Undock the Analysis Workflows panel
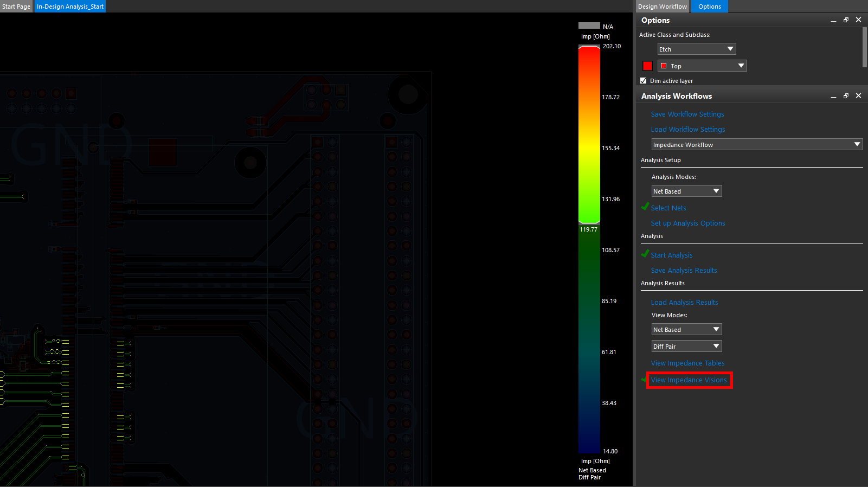The height and width of the screenshot is (487, 868). (846, 96)
